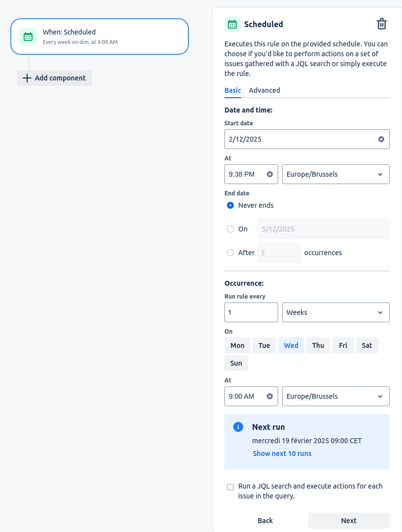Screen dimensions: 402x532
Task: Click the 9:38 PM start time field
Action: pyautogui.click(x=251, y=174)
